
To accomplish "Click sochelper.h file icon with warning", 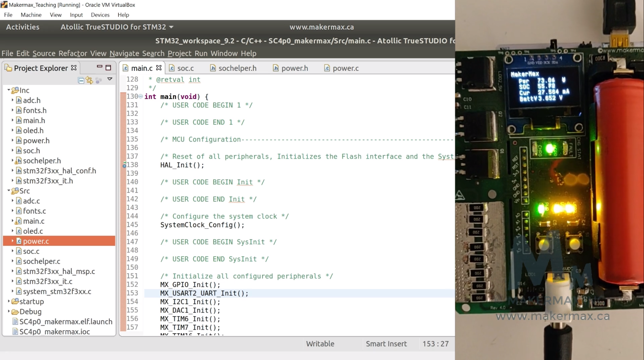I will 18,161.
